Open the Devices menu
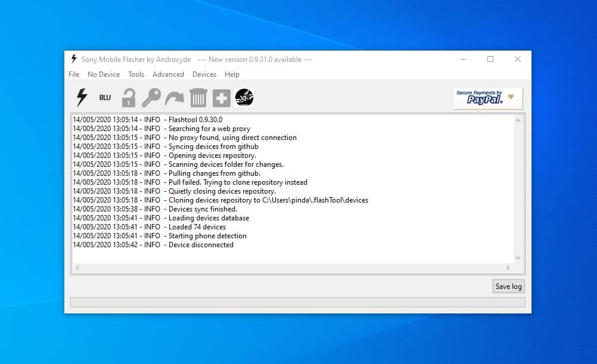Screen dimensions: 597x364 204,74
